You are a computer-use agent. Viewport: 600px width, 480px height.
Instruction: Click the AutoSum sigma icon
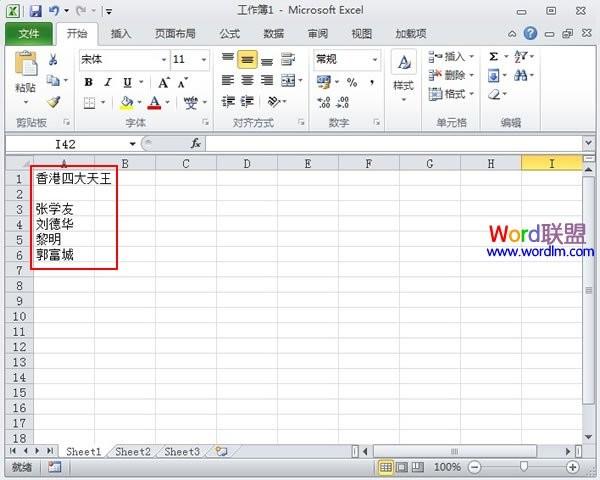494,57
